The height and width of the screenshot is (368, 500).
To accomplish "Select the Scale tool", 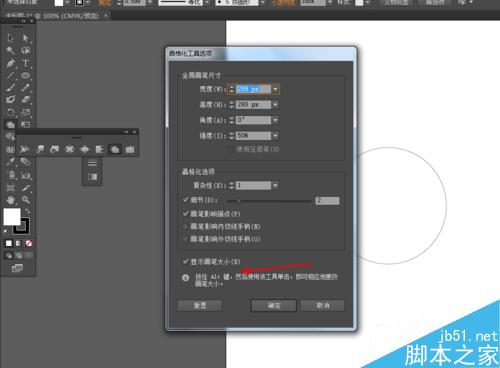I will pyautogui.click(x=26, y=112).
